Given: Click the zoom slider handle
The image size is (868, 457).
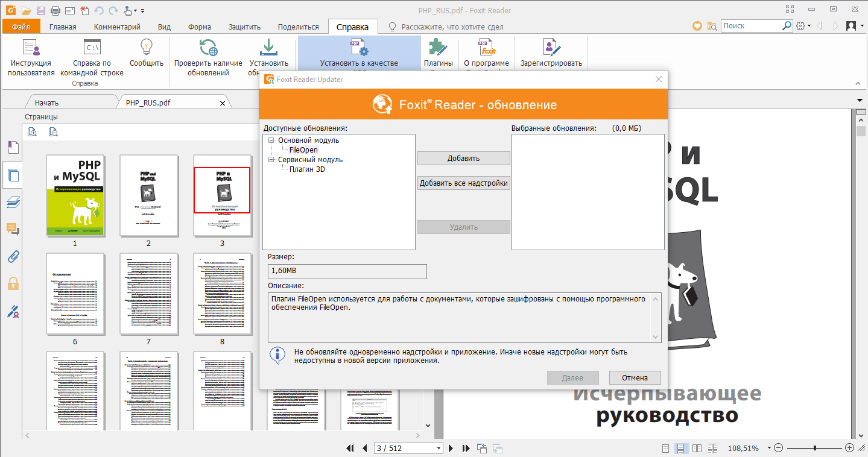Looking at the screenshot, I should (815, 448).
